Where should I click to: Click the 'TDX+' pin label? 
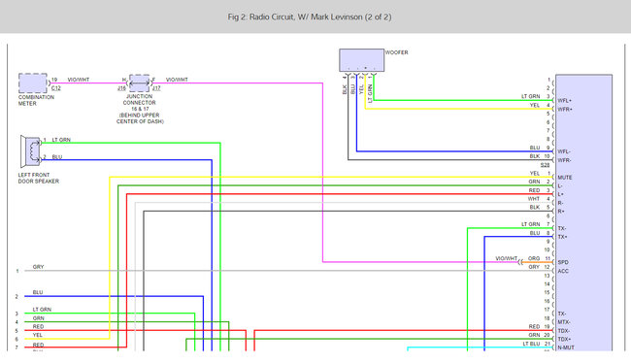coord(564,339)
